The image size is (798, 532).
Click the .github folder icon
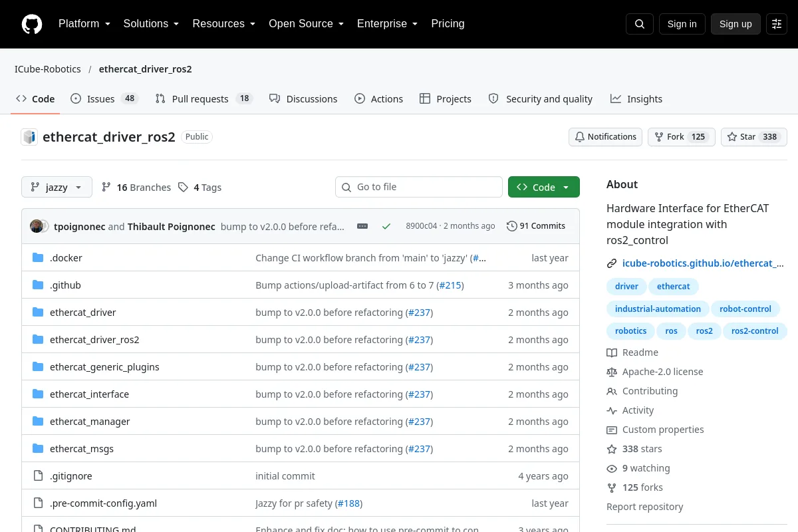tap(38, 285)
